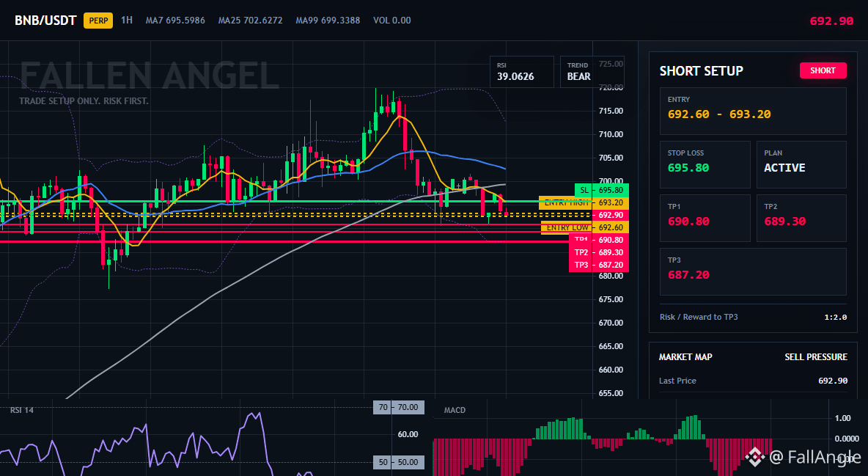Click the TP2 689.30 card in setup panel
This screenshot has width=868, height=476.
click(x=801, y=218)
